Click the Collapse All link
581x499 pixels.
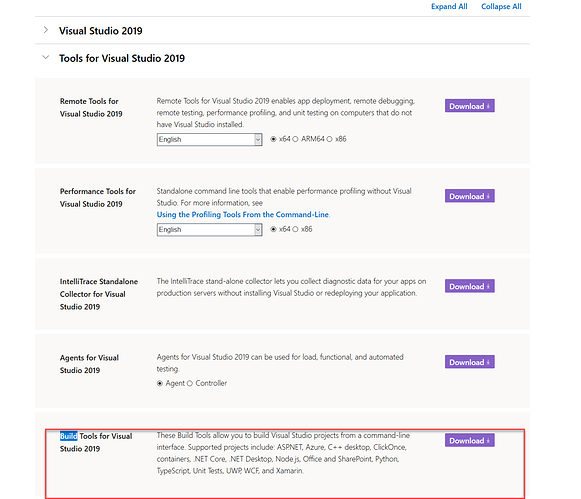tap(501, 7)
